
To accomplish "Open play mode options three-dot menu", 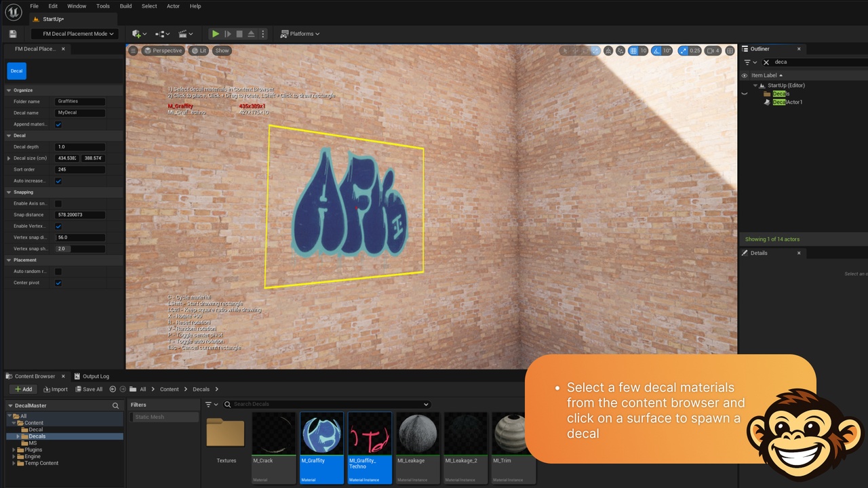I will [263, 34].
